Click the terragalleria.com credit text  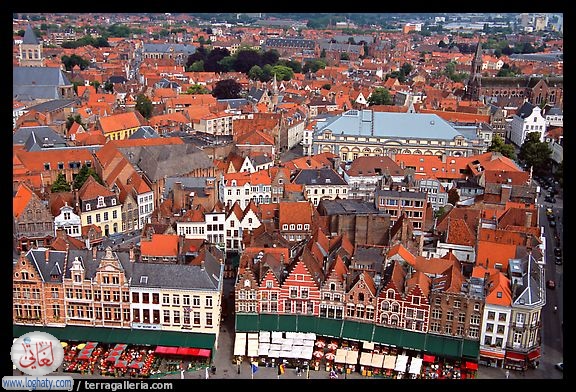(x=128, y=385)
